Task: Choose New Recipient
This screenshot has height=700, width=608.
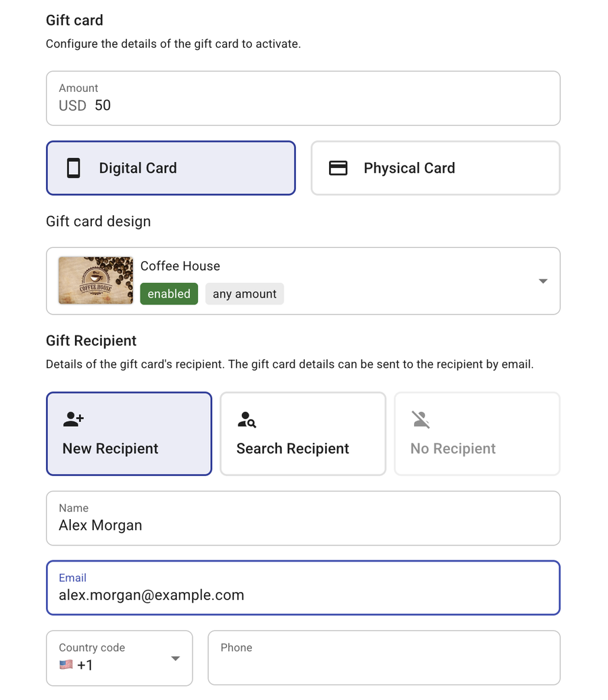Action: pos(129,434)
